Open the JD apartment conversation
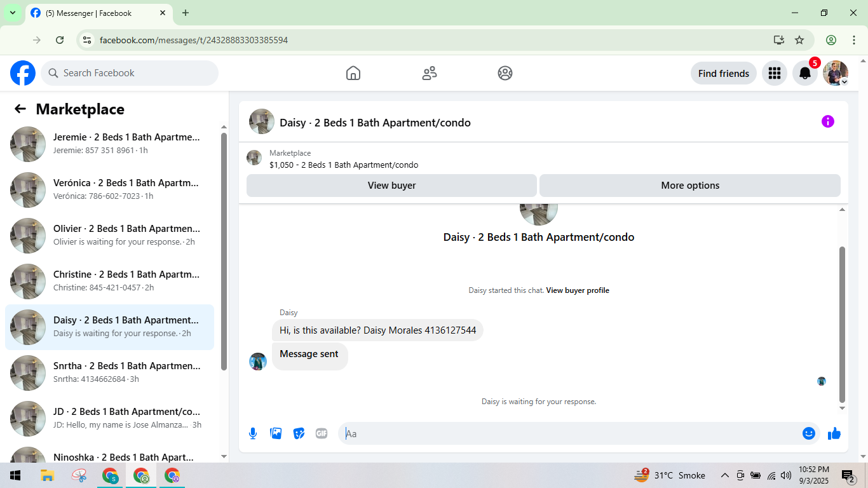 tap(109, 419)
